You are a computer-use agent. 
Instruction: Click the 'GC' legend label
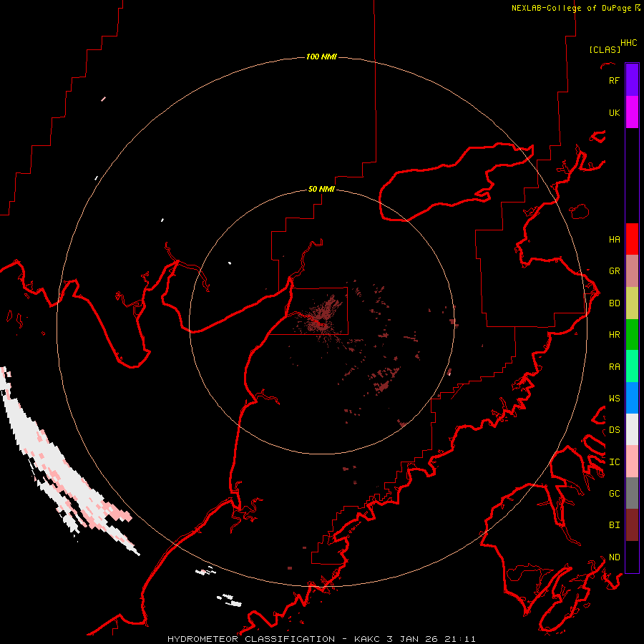click(614, 493)
